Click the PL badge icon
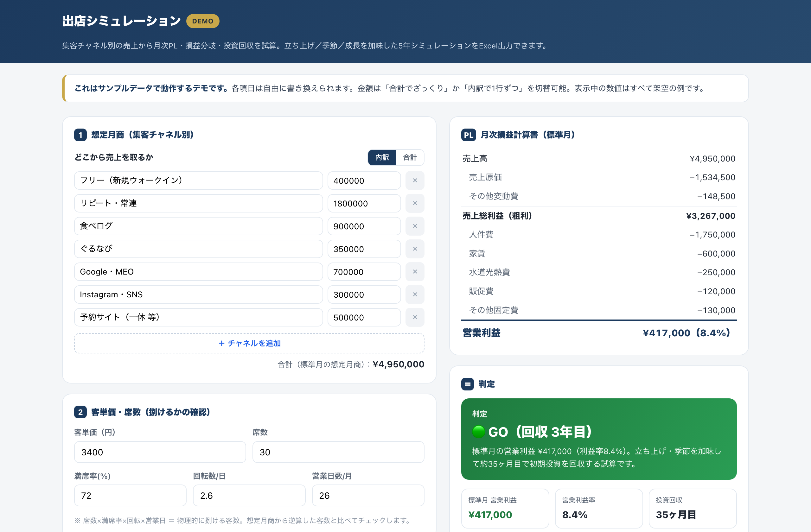 click(x=469, y=135)
